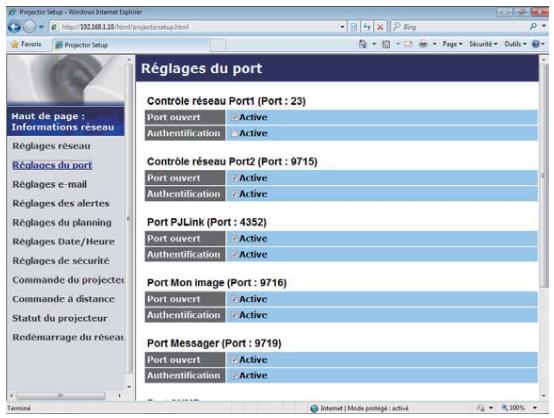Toggle Authentification Active for Port2 (9715)
Screen dimensions: 554x418
[x=234, y=194]
